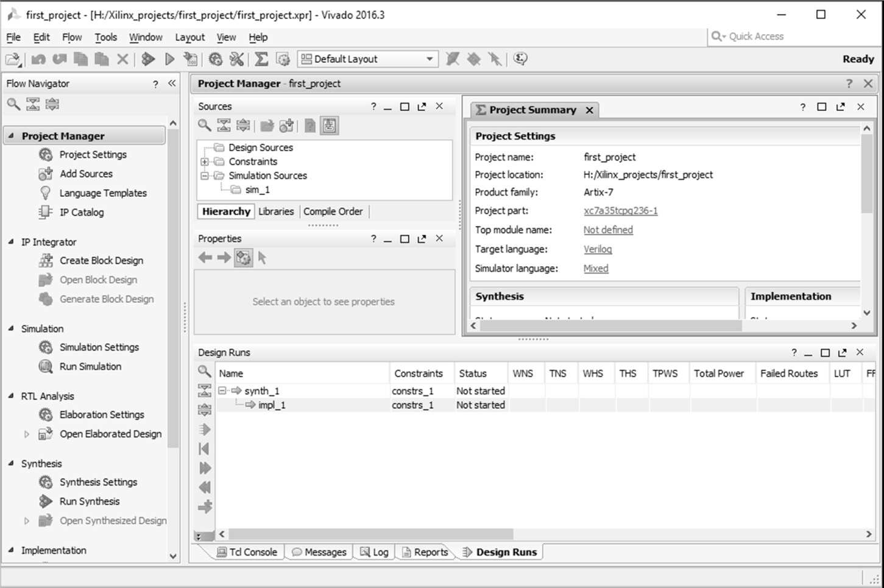Click the smiley feedback icon in toolbar
The image size is (884, 588).
(520, 58)
